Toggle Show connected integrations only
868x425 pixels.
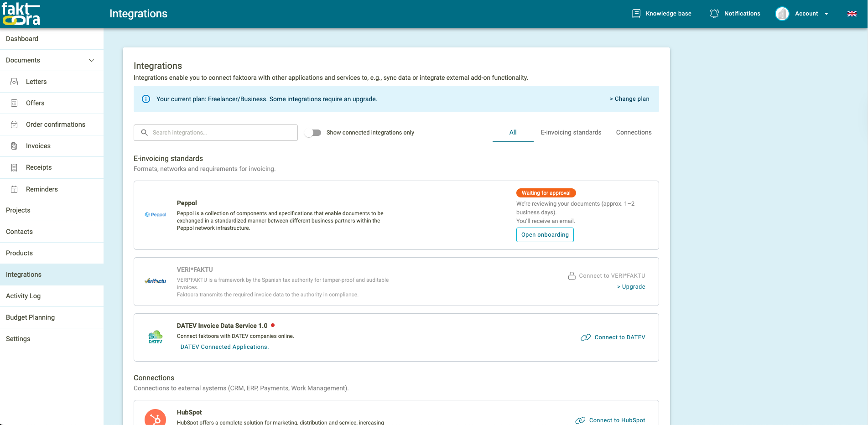(313, 133)
